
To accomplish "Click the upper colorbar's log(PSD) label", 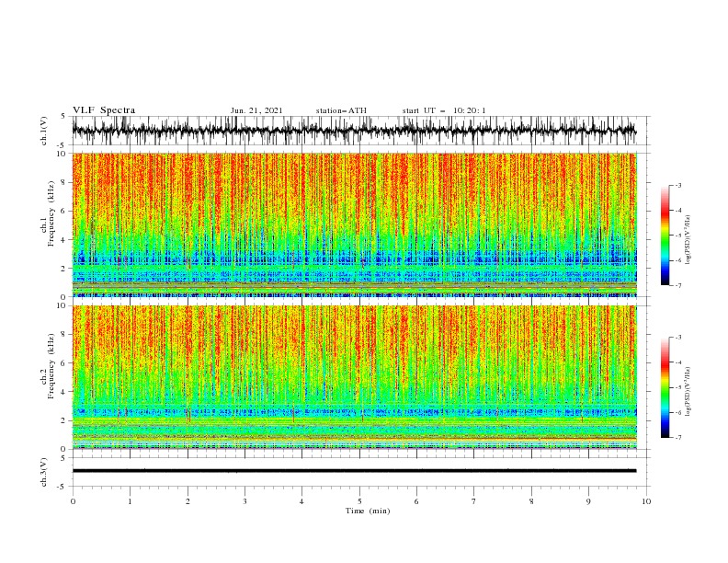I will (x=688, y=240).
